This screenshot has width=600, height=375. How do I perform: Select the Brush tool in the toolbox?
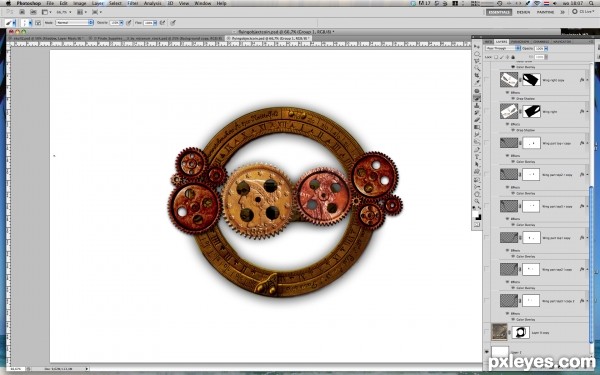pos(477,98)
